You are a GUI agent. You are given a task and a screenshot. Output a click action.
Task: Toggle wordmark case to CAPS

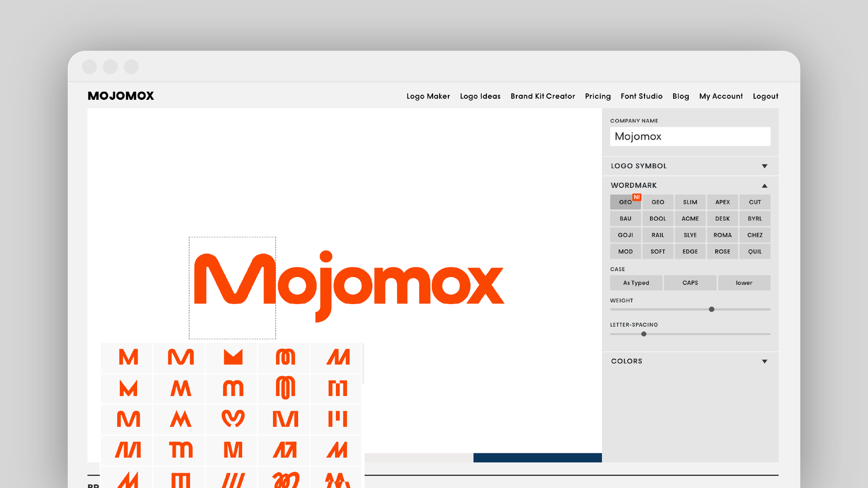coord(690,282)
